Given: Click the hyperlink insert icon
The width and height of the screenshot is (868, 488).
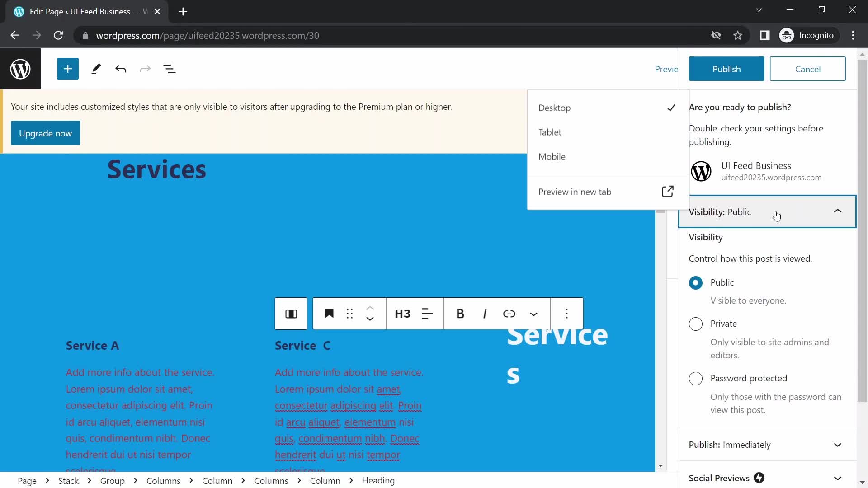Looking at the screenshot, I should pos(509,314).
